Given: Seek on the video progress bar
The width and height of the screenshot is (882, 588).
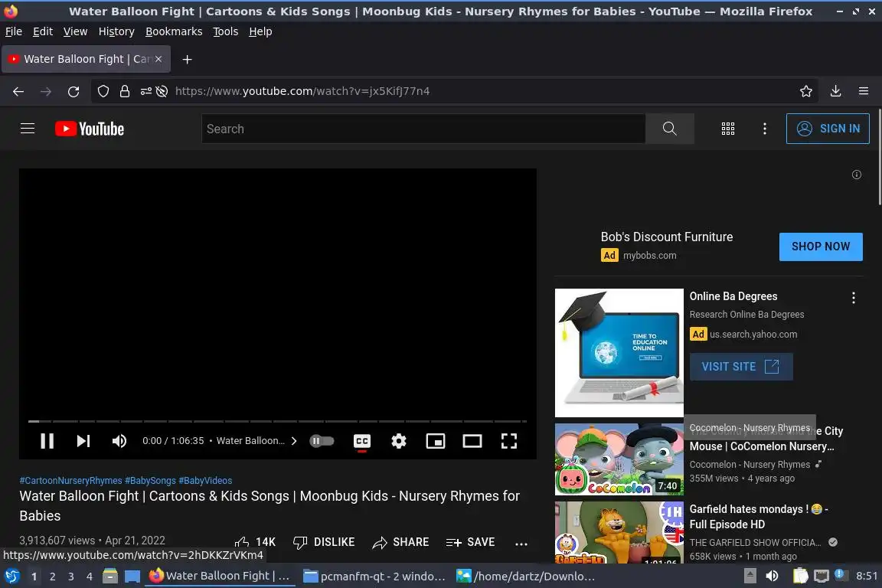Looking at the screenshot, I should click(x=277, y=421).
